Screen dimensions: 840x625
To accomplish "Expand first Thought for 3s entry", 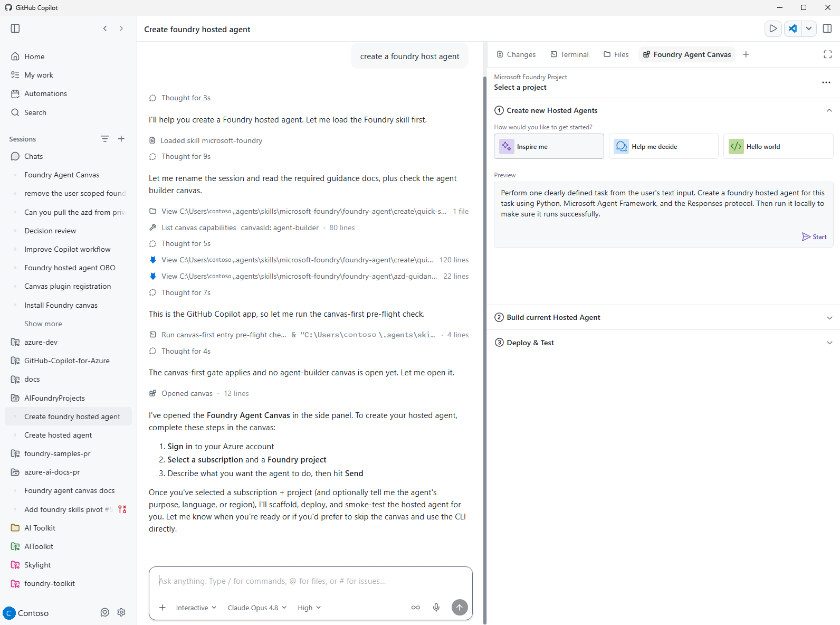I will (180, 98).
